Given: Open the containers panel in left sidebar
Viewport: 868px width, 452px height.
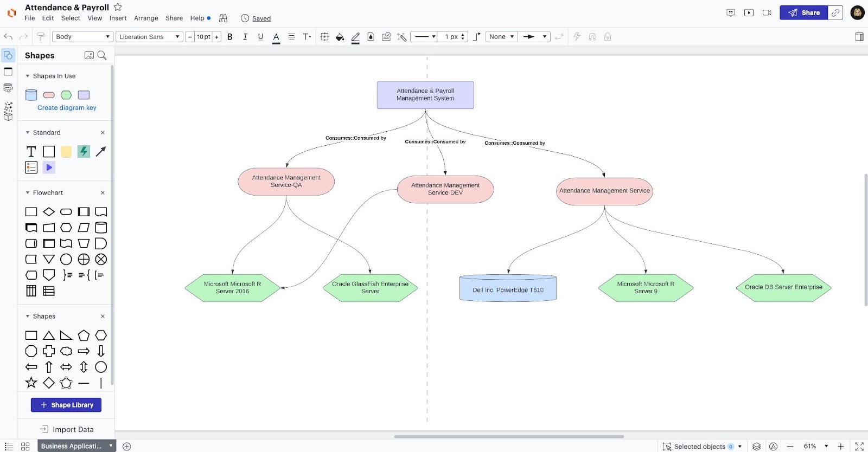Looking at the screenshot, I should click(x=8, y=72).
